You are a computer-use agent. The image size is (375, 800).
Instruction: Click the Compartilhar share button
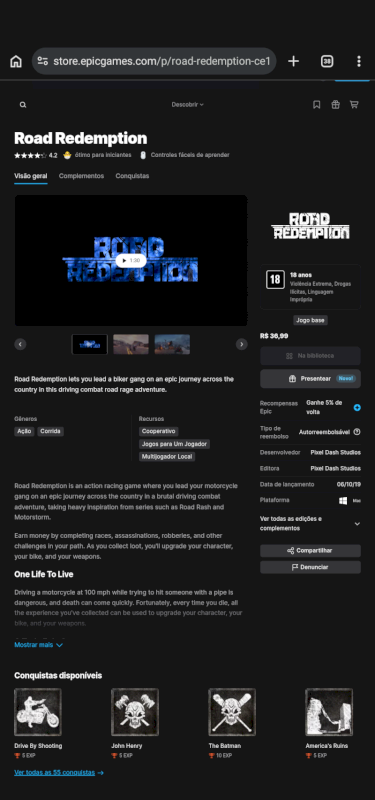pyautogui.click(x=310, y=551)
